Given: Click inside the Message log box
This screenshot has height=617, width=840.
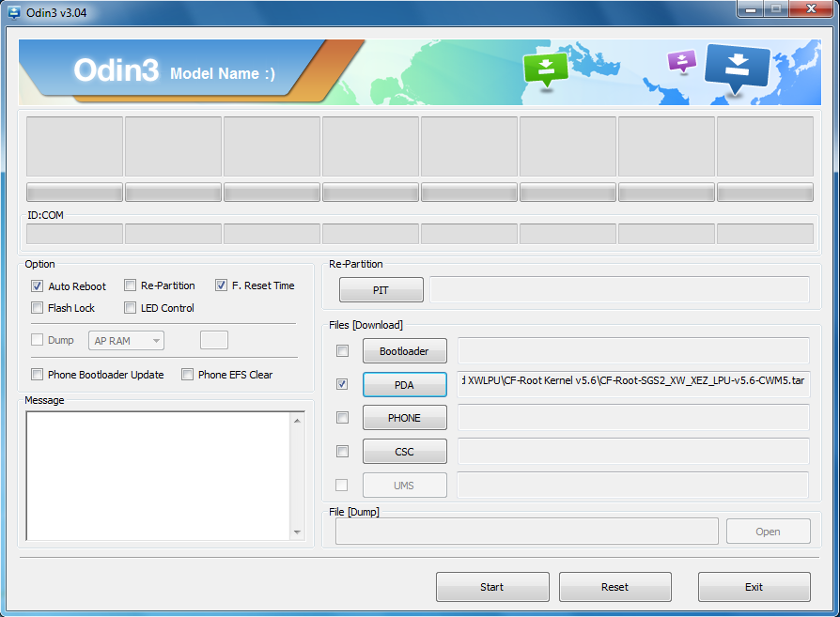Looking at the screenshot, I should point(159,476).
